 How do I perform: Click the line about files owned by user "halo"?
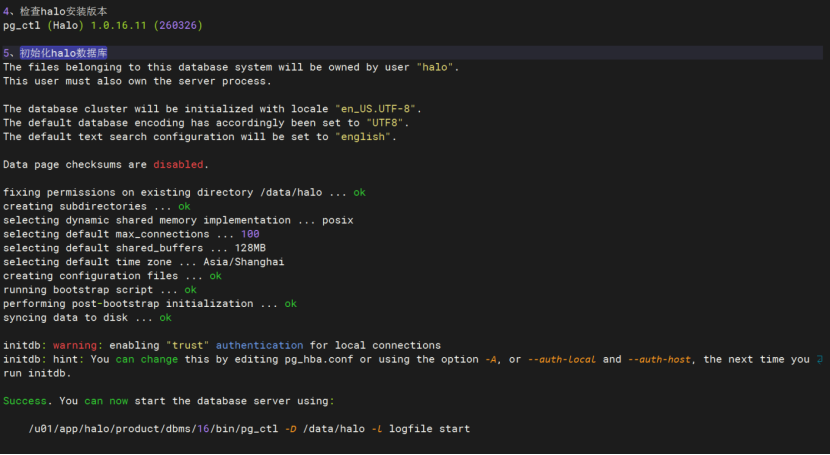(x=231, y=67)
